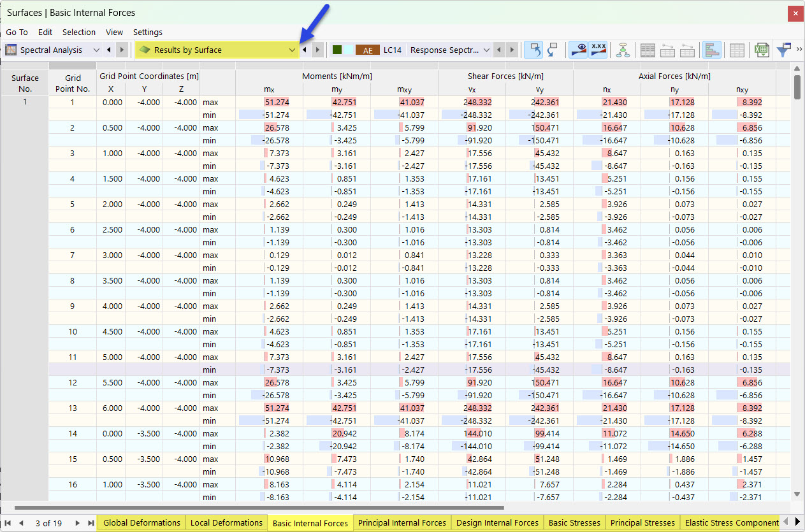805x532 pixels.
Task: Toggle the AE envelope indicator
Action: [368, 50]
